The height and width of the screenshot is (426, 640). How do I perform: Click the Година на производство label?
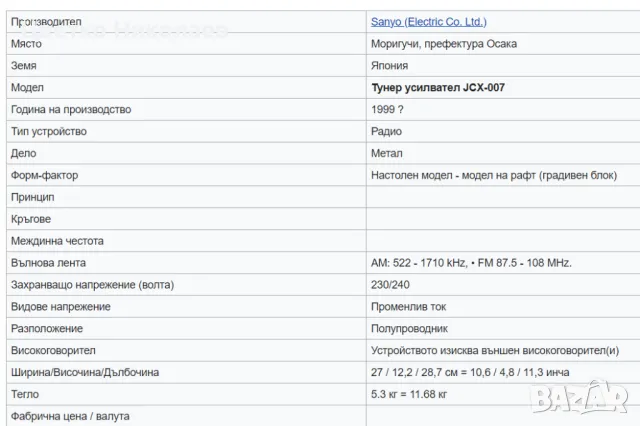click(x=70, y=109)
